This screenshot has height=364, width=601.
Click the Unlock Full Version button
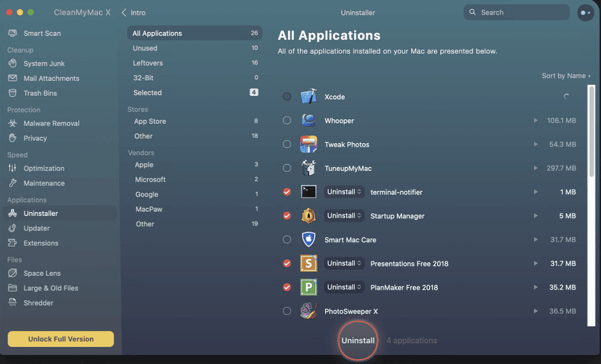coord(60,339)
